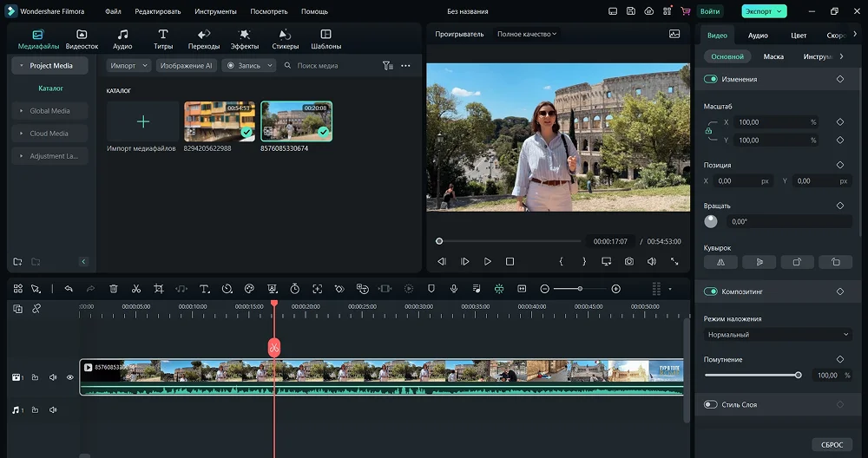Switch to the Переходы tab

204,39
